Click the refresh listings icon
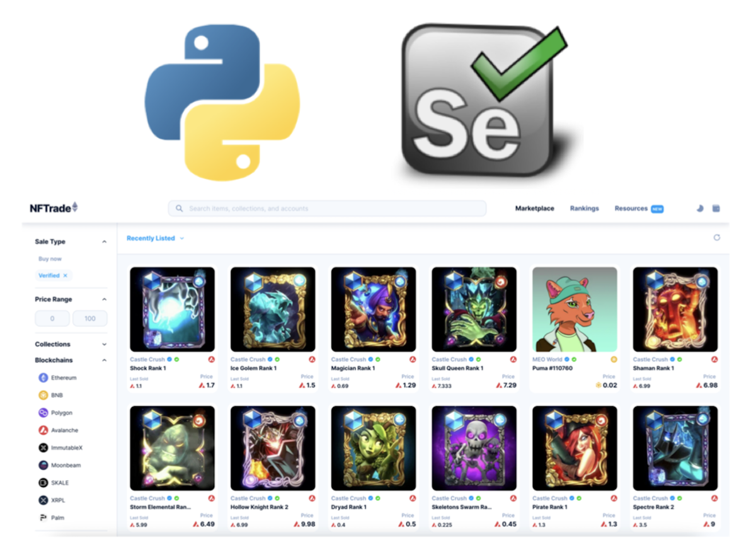 (716, 238)
